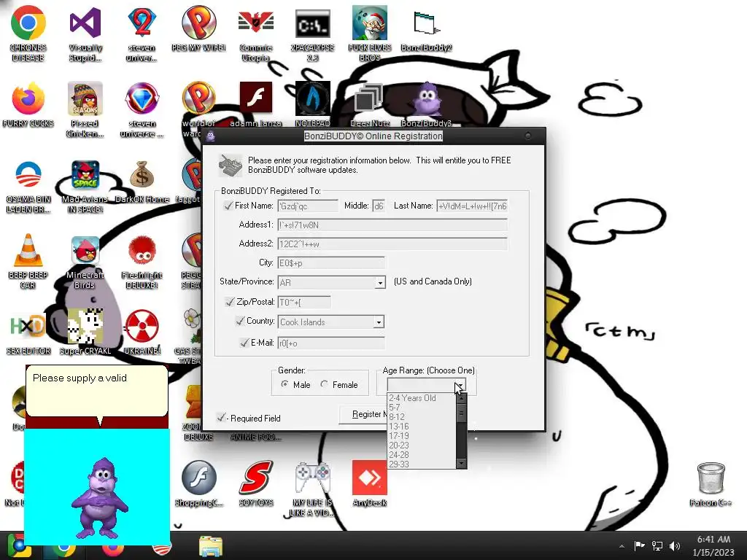Open the UKRAINE! radiation symbol icon
The image size is (747, 560).
tap(142, 327)
